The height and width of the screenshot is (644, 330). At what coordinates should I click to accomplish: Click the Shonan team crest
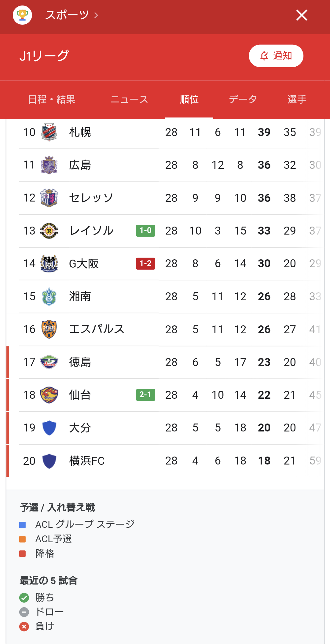tap(49, 296)
